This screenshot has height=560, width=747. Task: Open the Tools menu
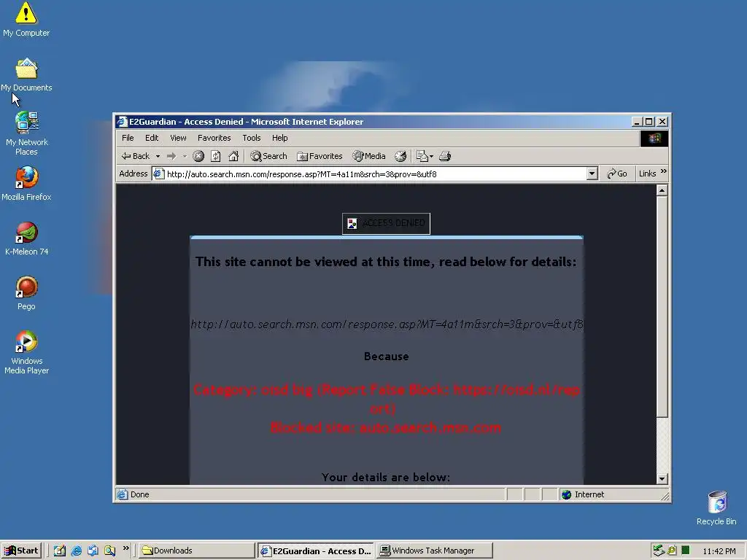[252, 138]
